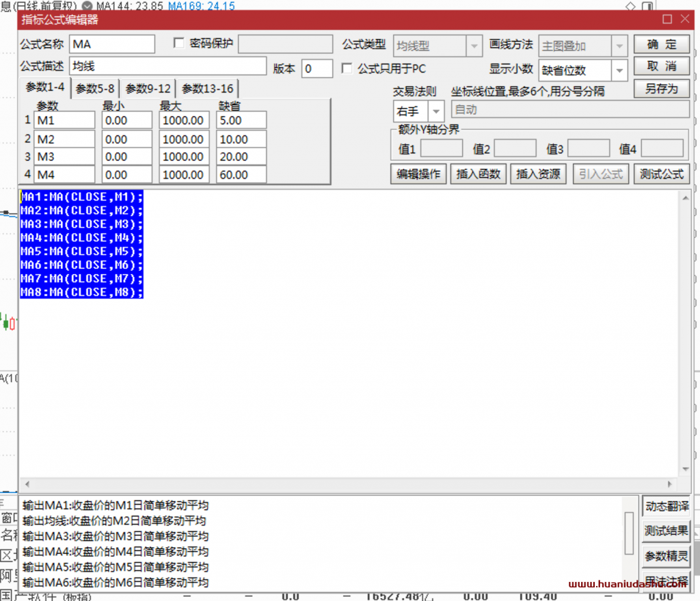Click the horizontal scrollbar left arrow

[x=27, y=484]
